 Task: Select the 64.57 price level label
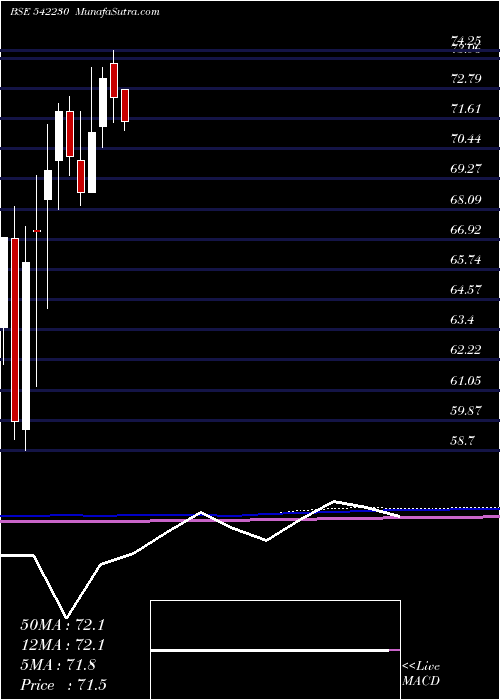(x=467, y=290)
